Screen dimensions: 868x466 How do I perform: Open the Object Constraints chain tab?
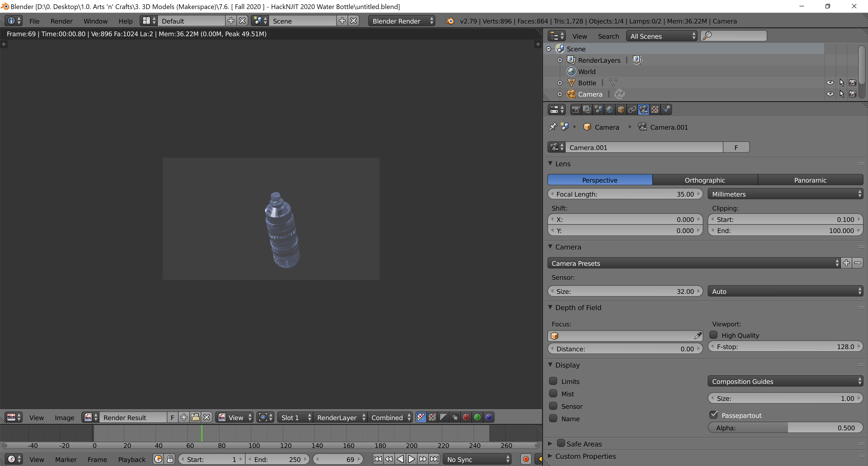(x=632, y=109)
